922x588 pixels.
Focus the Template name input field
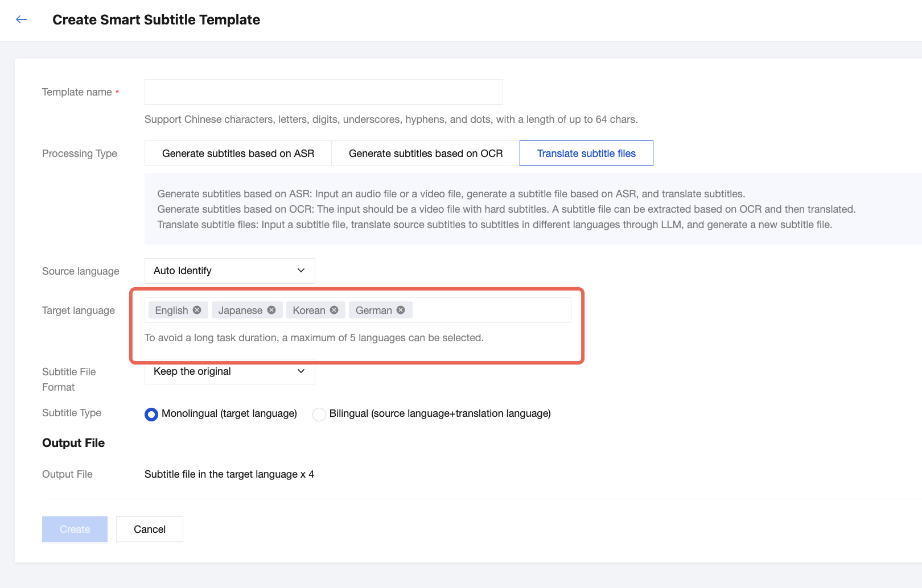[x=323, y=92]
